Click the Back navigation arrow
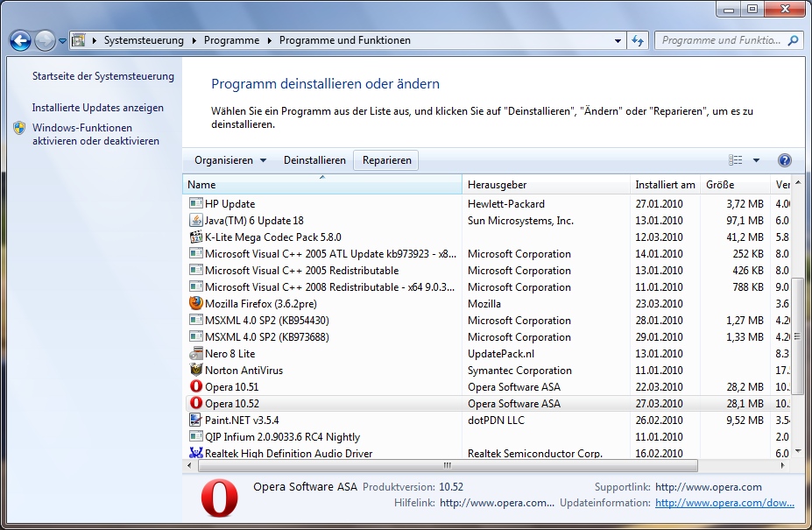Viewport: 812px width, 530px height. 21,40
